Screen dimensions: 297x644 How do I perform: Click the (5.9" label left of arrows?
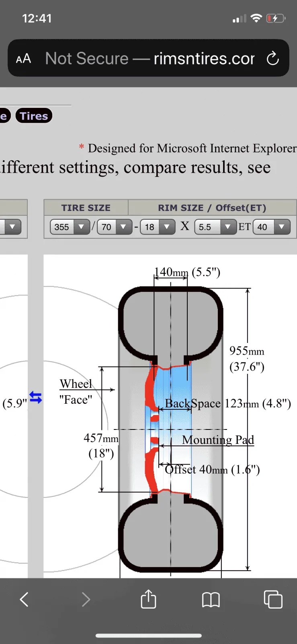14,403
